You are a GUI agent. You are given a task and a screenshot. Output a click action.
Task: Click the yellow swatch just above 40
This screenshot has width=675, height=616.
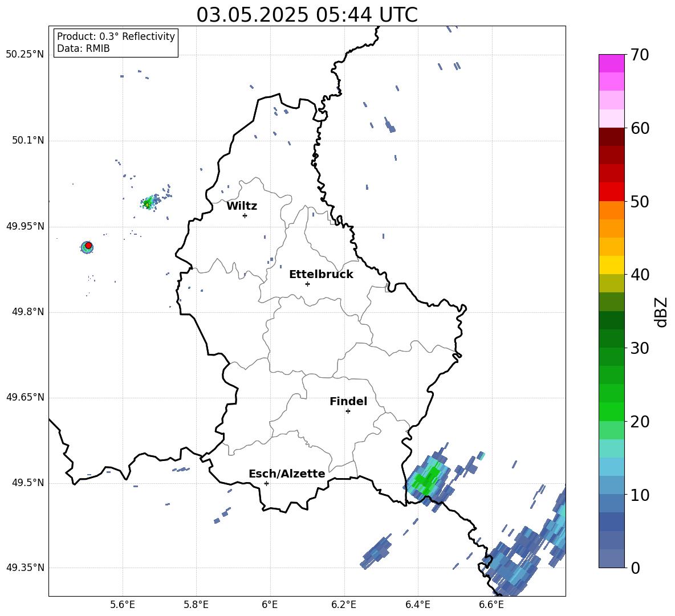click(x=611, y=265)
